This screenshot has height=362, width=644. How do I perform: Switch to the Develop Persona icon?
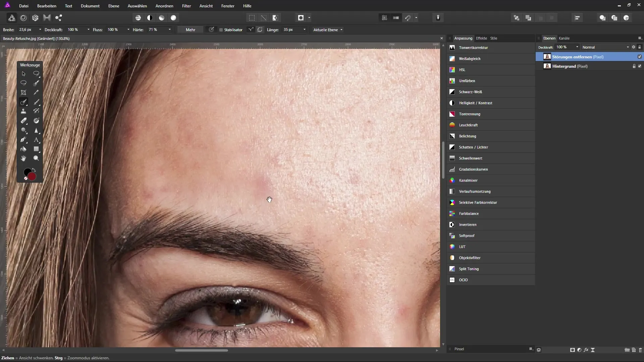(x=35, y=18)
